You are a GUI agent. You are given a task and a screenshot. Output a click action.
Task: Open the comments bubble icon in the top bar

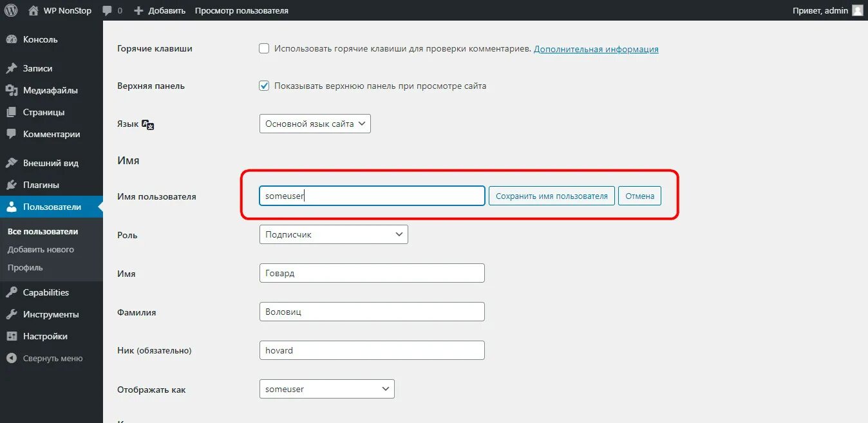pyautogui.click(x=107, y=11)
